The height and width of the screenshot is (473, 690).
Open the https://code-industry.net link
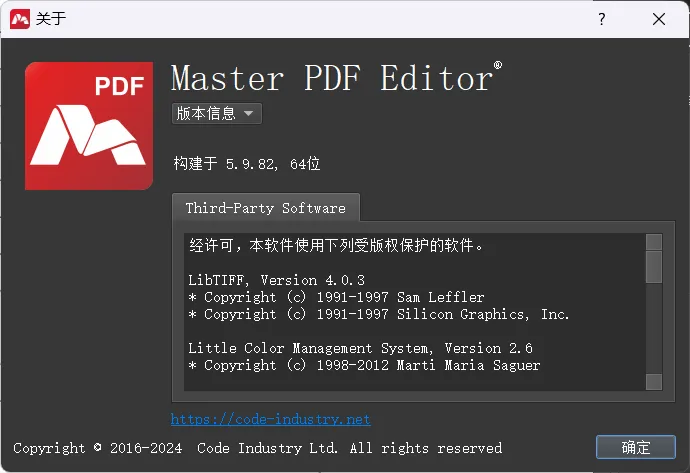click(270, 419)
